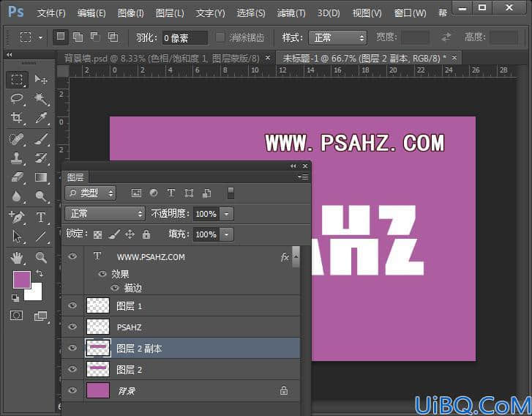Open the 类型 layer filter dropdown
The image size is (532, 416).
tap(90, 193)
